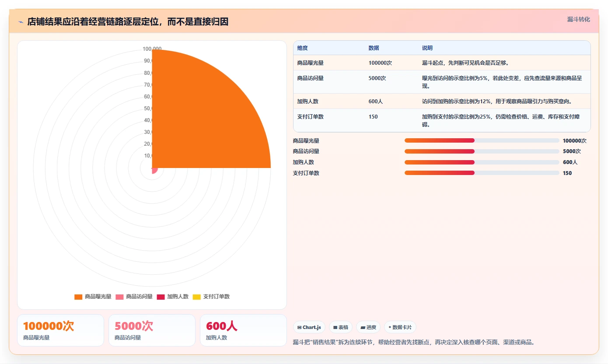This screenshot has width=608, height=364.
Task: Click the 5000次 data card
Action: tap(152, 330)
